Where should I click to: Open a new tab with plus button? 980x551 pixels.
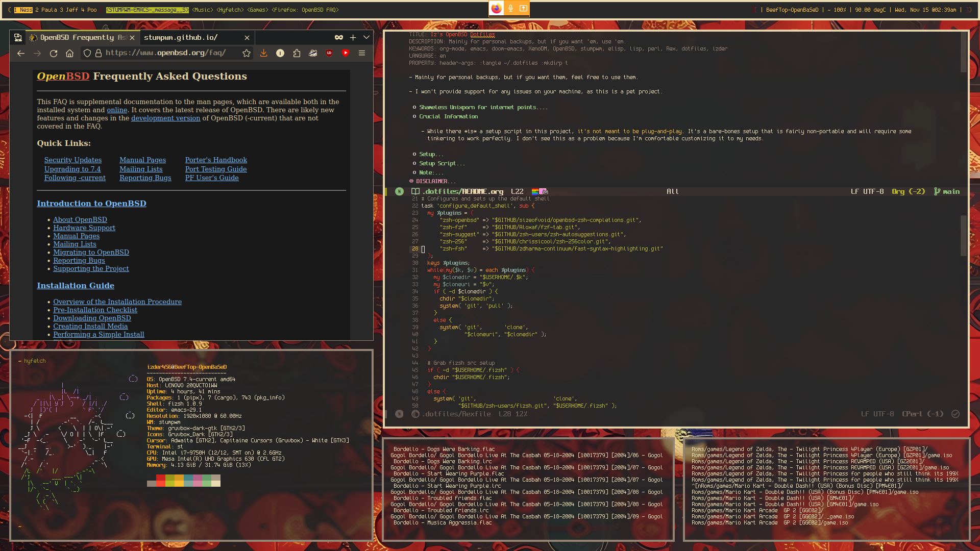353,37
